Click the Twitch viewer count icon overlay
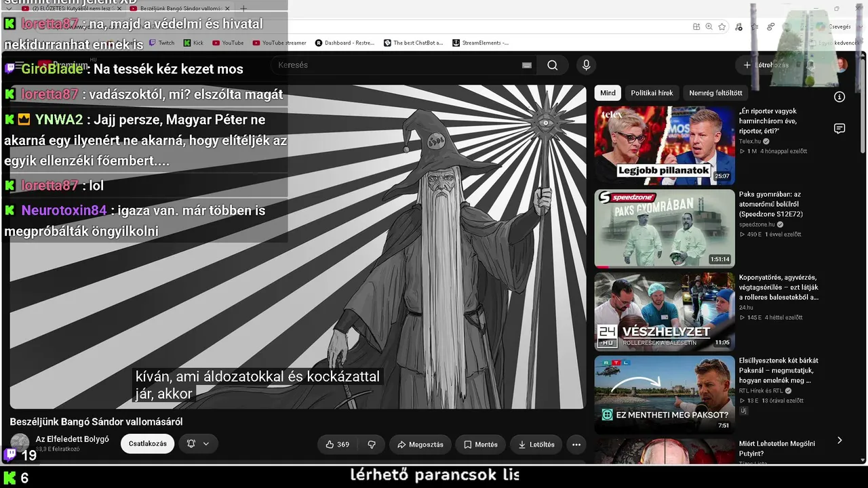This screenshot has width=868, height=488. pos(10,454)
